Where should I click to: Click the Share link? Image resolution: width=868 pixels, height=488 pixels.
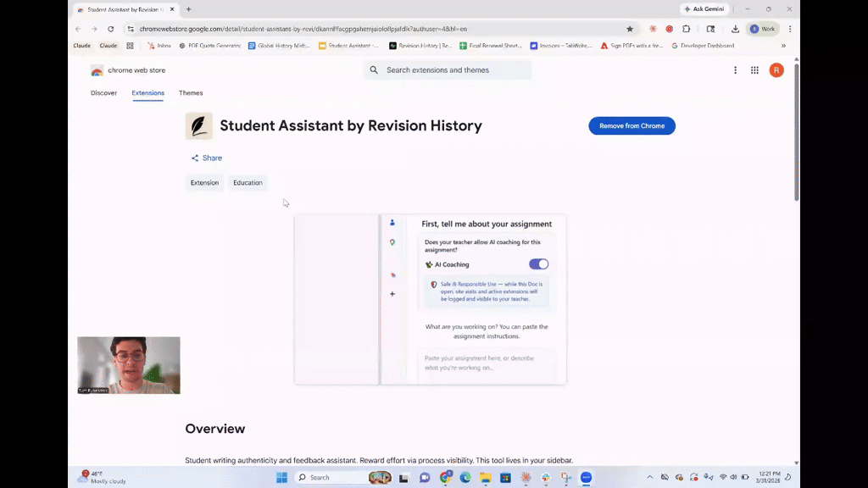coord(207,158)
